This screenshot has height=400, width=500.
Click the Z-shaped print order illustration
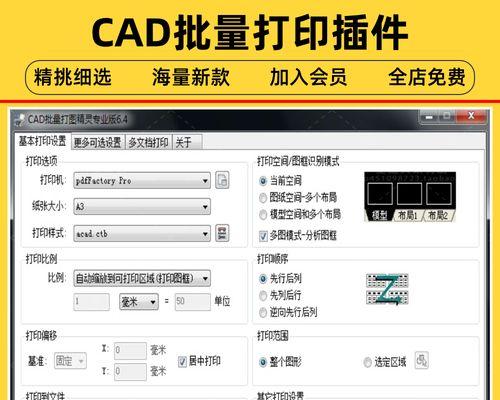(x=387, y=289)
